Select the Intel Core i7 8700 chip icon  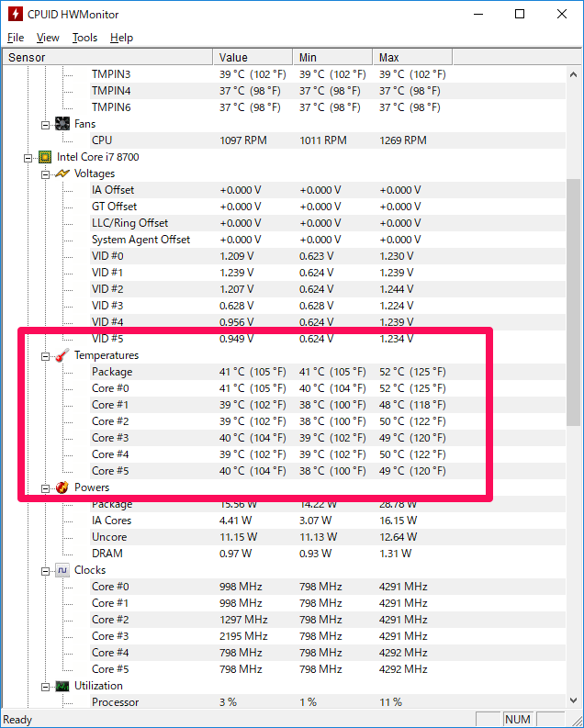pyautogui.click(x=45, y=157)
